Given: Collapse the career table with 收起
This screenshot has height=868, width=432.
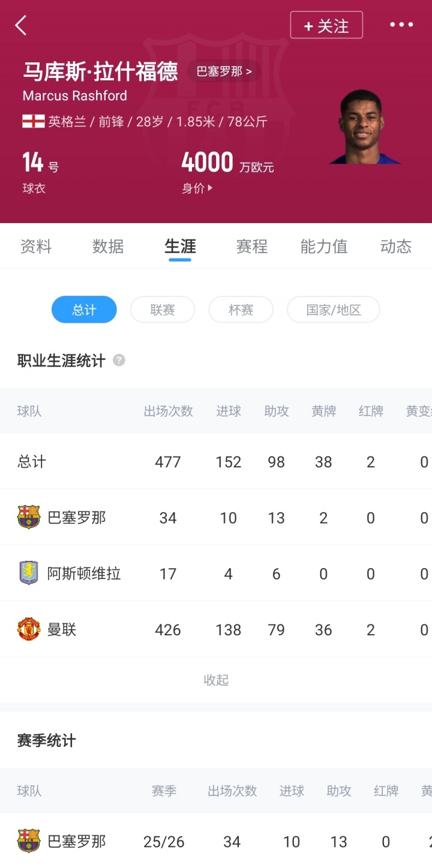Looking at the screenshot, I should pyautogui.click(x=216, y=680).
